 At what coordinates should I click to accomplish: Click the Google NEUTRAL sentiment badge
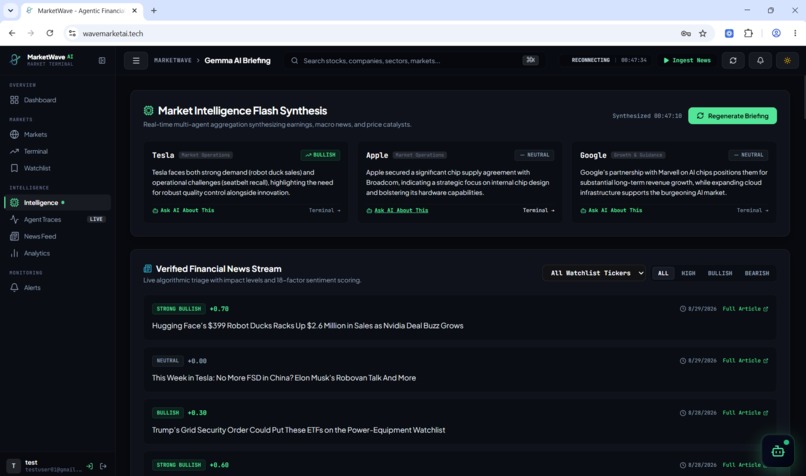point(748,155)
